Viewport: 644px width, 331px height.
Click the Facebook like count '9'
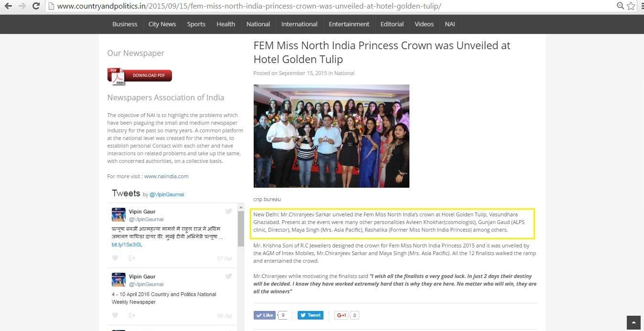(283, 315)
